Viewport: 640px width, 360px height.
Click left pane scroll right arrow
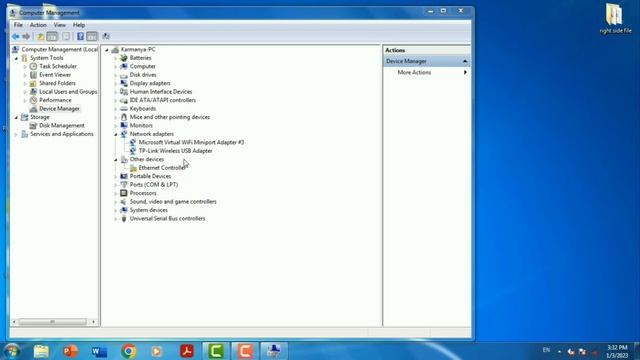93,322
